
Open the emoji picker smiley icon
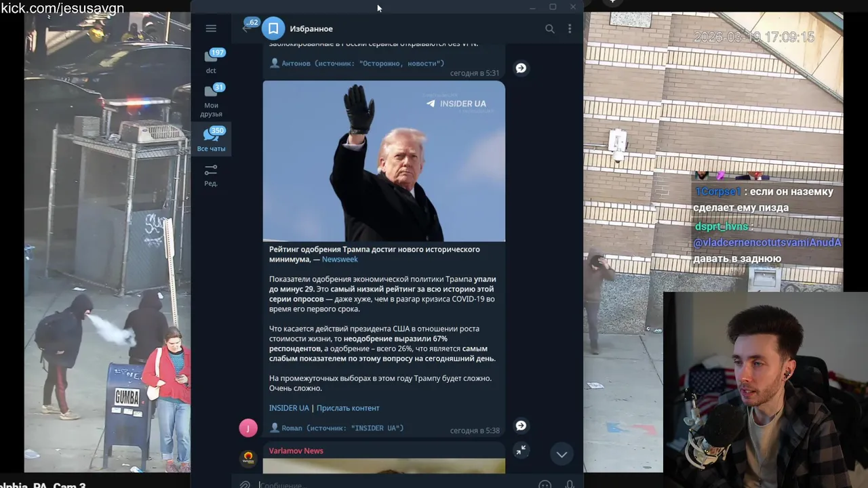point(545,484)
